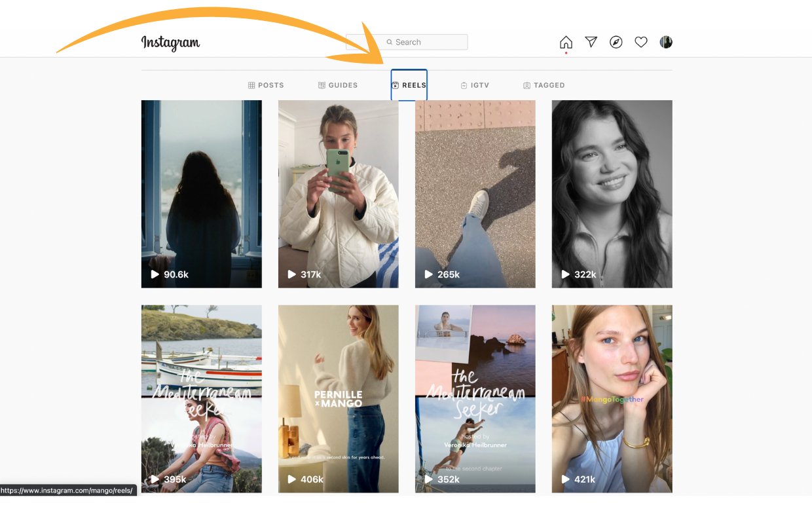Image resolution: width=812 pixels, height=524 pixels.
Task: Switch to the Tagged tab
Action: tap(544, 85)
